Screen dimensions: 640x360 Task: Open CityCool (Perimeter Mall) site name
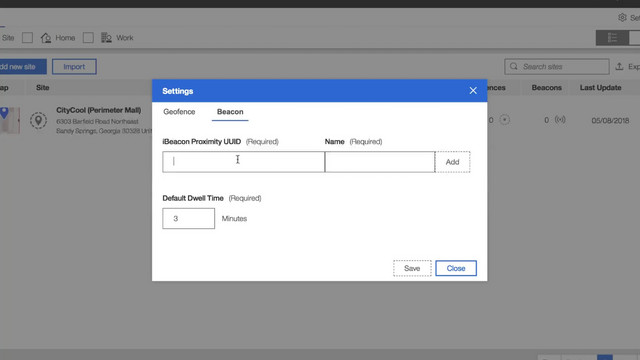tap(98, 110)
